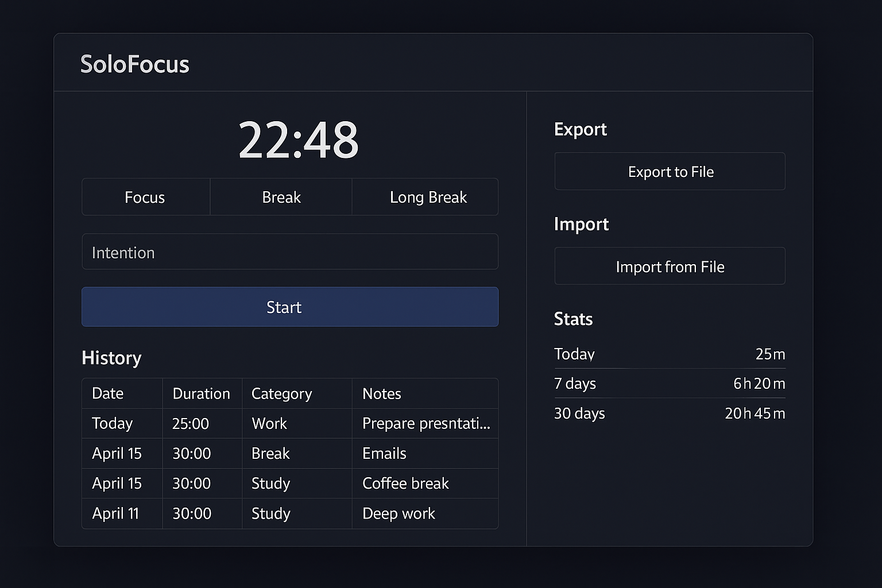Screen dimensions: 882x588
Task: Sort history by the Date column header
Action: tap(108, 393)
